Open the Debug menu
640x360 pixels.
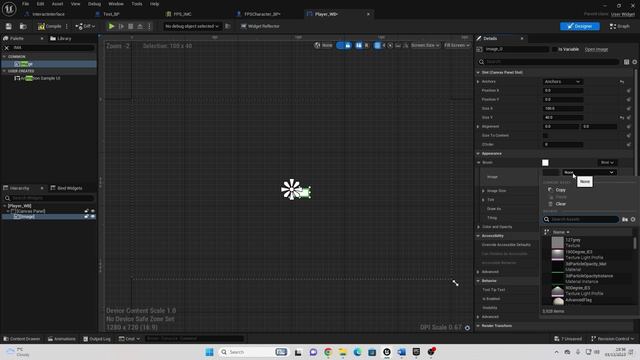[x=94, y=4]
